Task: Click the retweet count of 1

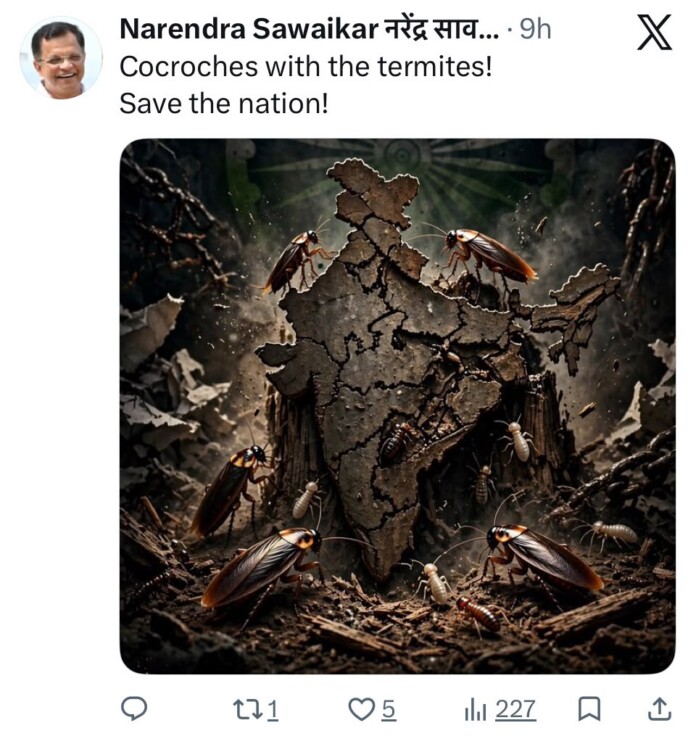Action: point(274,709)
